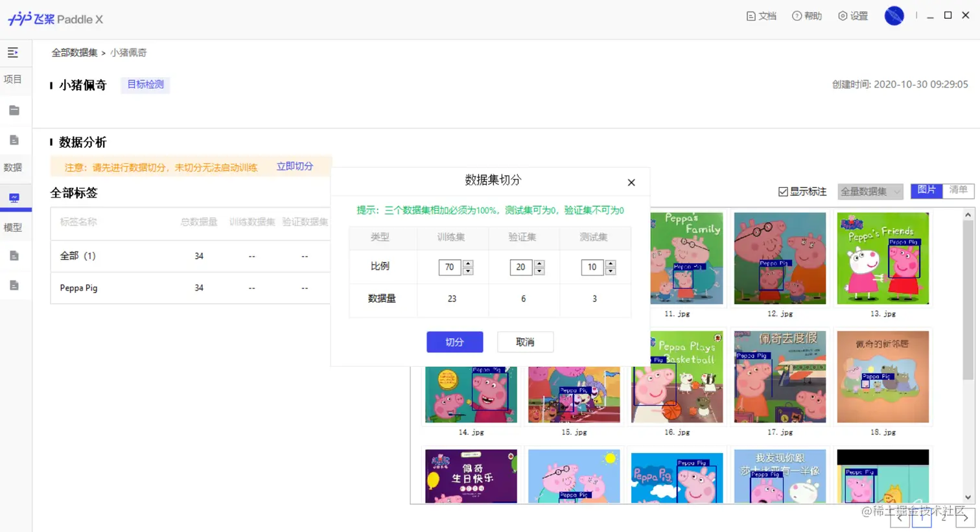Go to previous page arrow
Viewport: 980px width, 532px height.
click(x=900, y=518)
